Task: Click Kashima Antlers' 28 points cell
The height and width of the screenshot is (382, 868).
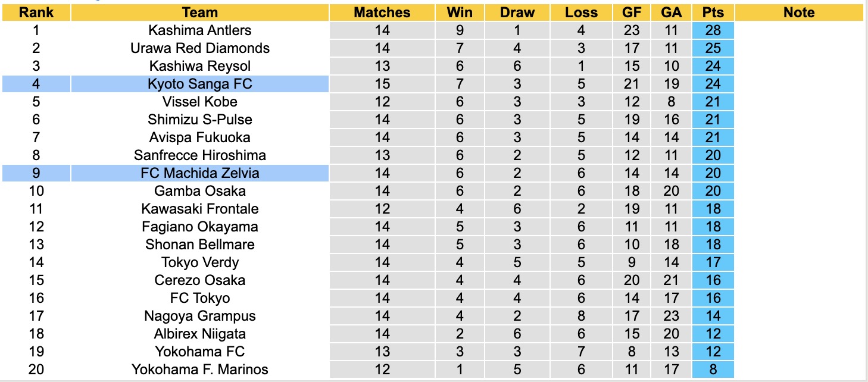Action: (x=713, y=30)
